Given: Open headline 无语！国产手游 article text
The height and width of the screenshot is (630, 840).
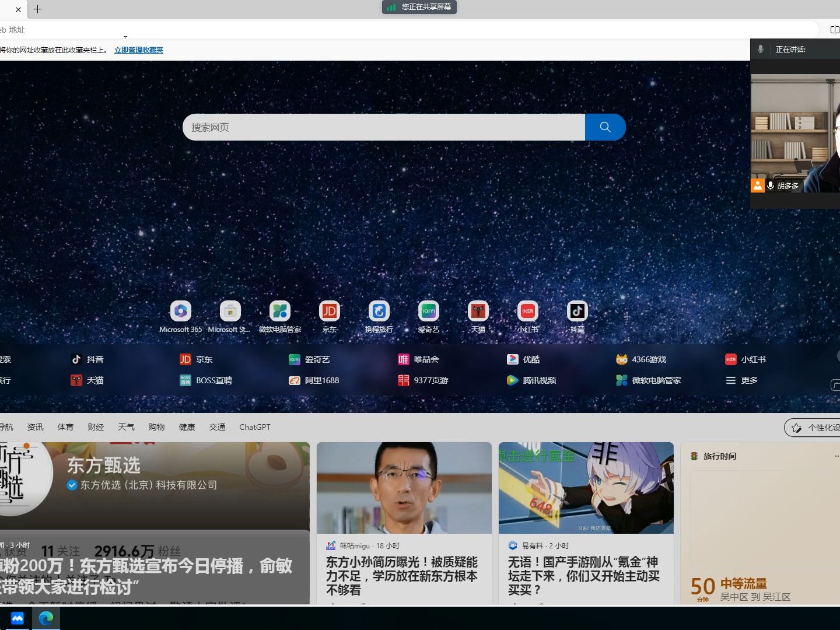Looking at the screenshot, I should [584, 576].
